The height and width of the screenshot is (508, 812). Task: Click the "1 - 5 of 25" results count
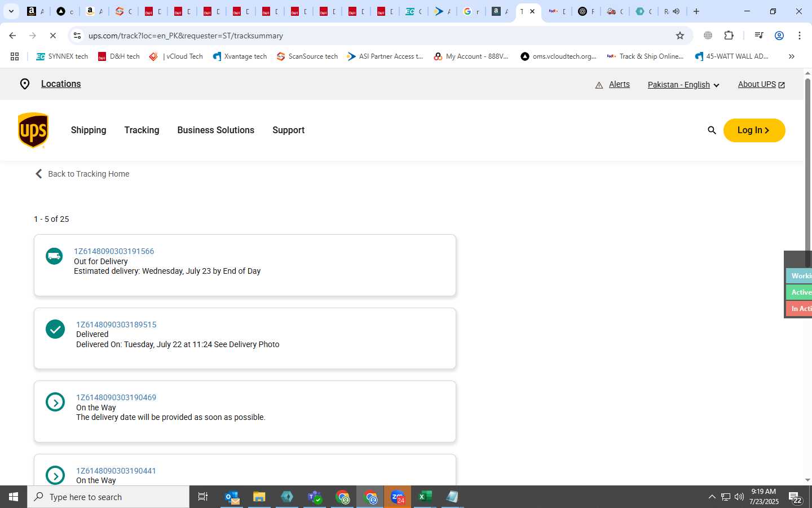click(51, 219)
